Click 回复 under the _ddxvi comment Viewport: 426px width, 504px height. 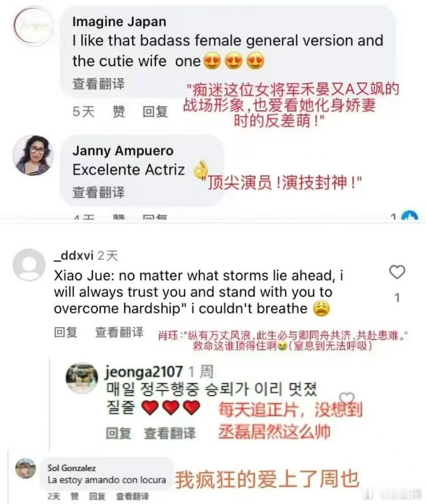66,332
